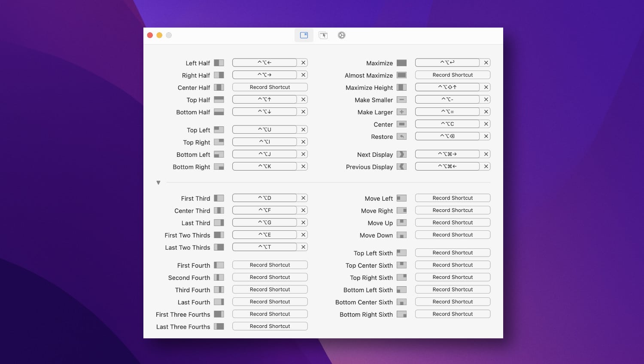Record a shortcut for Move Left

pos(453,198)
